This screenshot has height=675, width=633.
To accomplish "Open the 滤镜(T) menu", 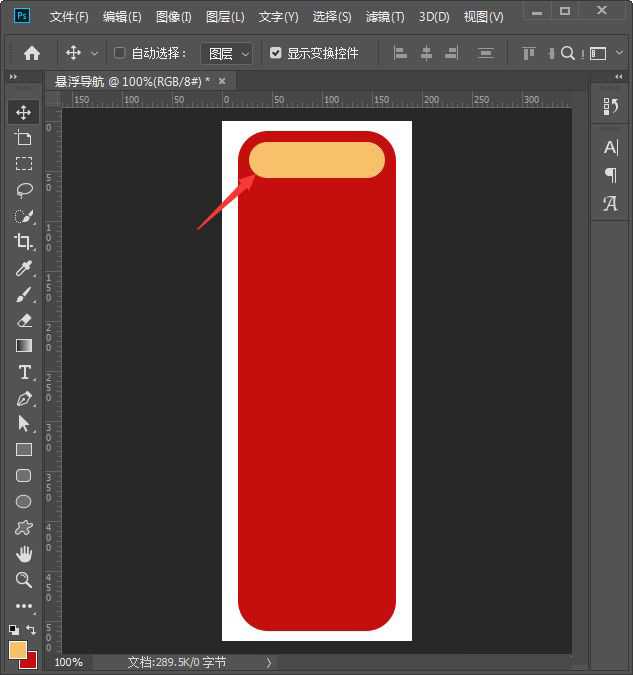I will (x=385, y=17).
